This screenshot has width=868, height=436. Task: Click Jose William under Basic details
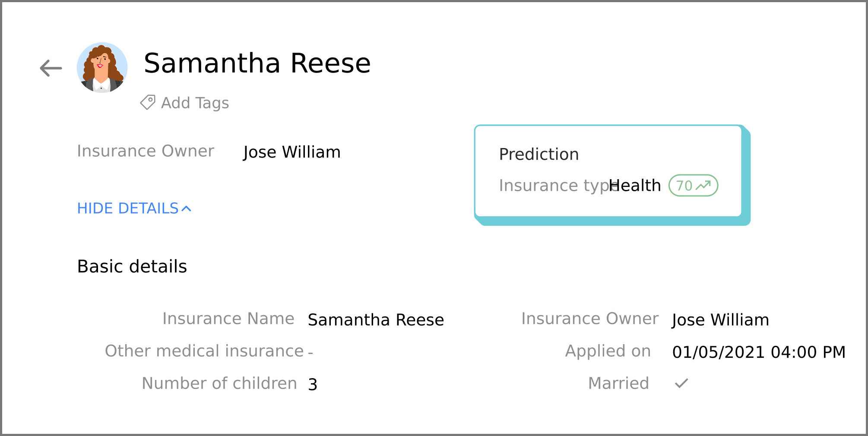[720, 320]
